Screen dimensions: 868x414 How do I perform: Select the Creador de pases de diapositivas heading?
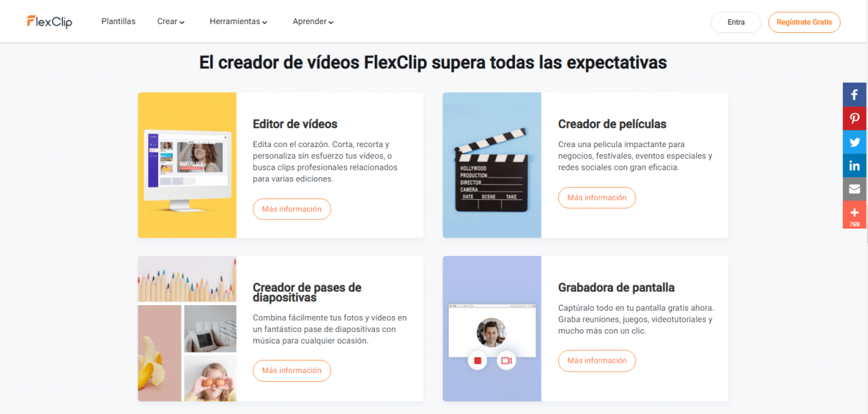pos(307,292)
